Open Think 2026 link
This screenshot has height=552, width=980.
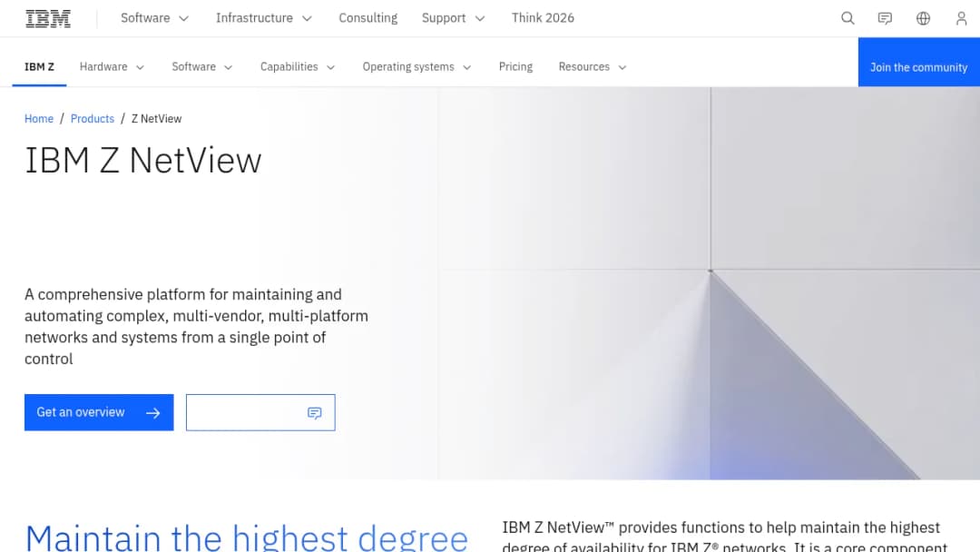543,18
